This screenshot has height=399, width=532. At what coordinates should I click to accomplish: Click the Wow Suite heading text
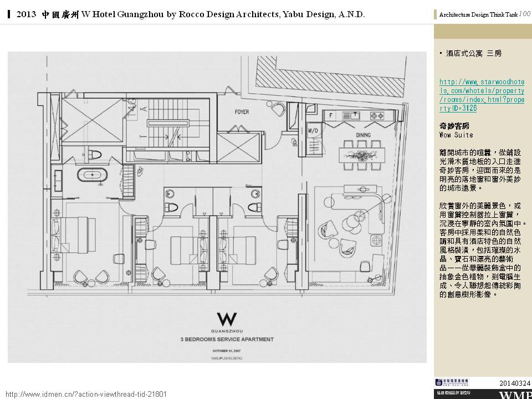[456, 135]
